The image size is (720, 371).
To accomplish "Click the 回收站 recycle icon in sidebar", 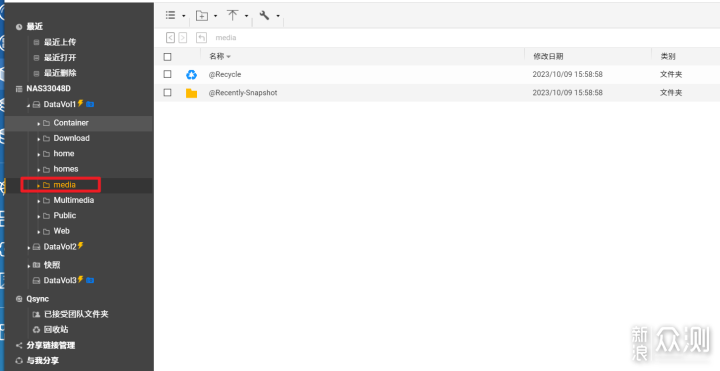I will coord(36,330).
